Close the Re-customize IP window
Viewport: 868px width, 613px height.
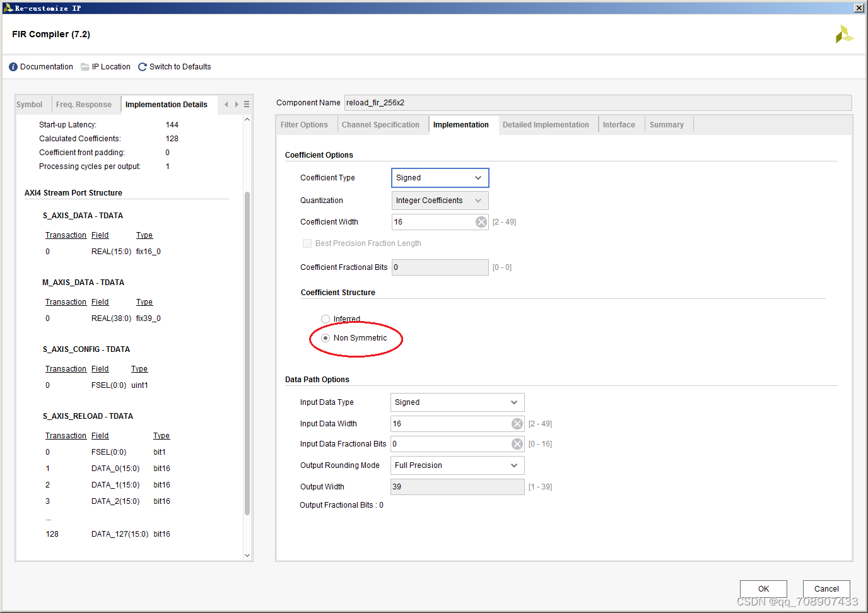tap(859, 8)
